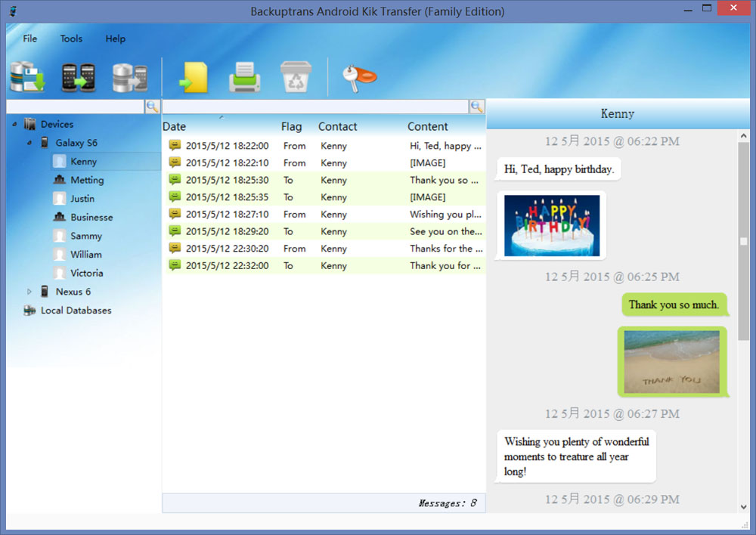Click the Happy Birthday cake image
Viewport: 756px width, 535px height.
tap(552, 225)
